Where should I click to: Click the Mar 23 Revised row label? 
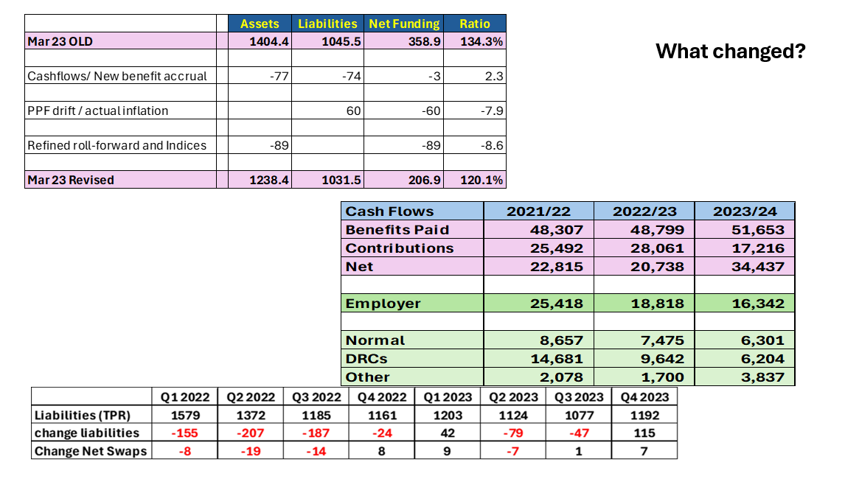(x=71, y=180)
